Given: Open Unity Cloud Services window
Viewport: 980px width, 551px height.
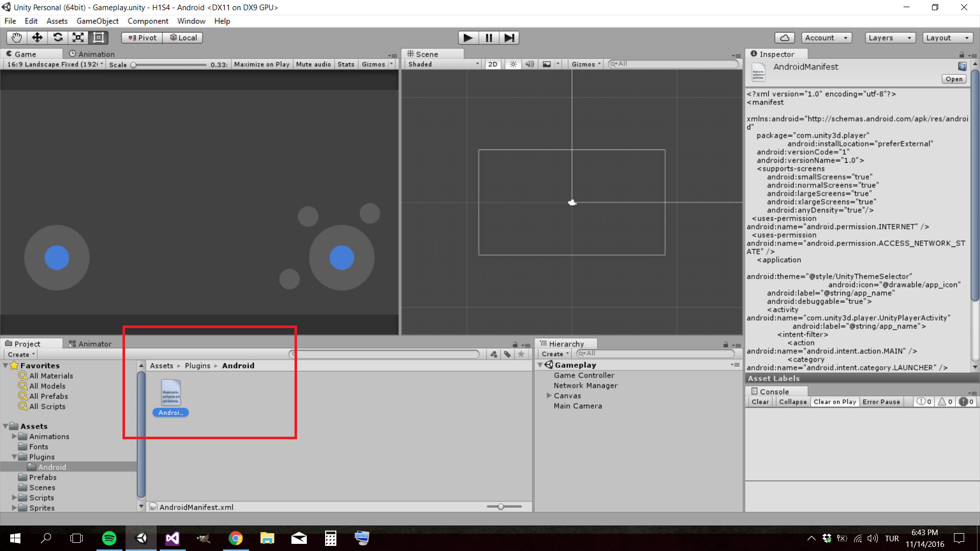Looking at the screenshot, I should (784, 37).
